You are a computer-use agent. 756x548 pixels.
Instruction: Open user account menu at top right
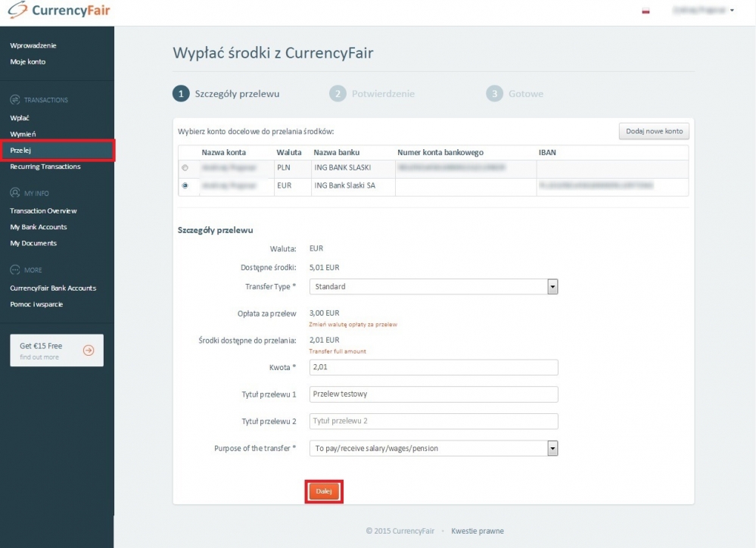point(702,11)
